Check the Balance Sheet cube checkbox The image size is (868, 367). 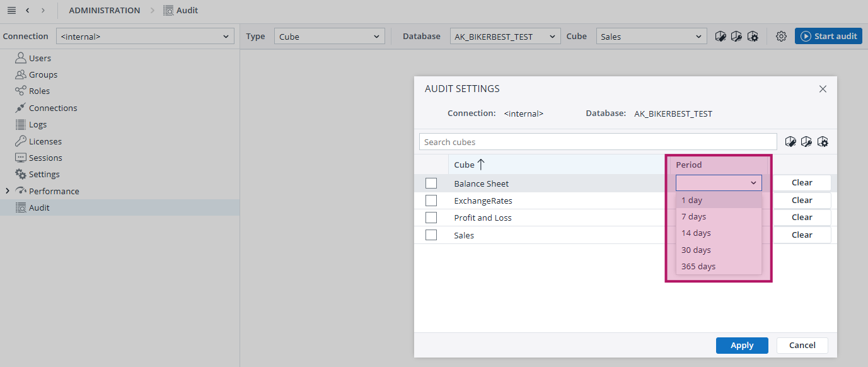[431, 183]
